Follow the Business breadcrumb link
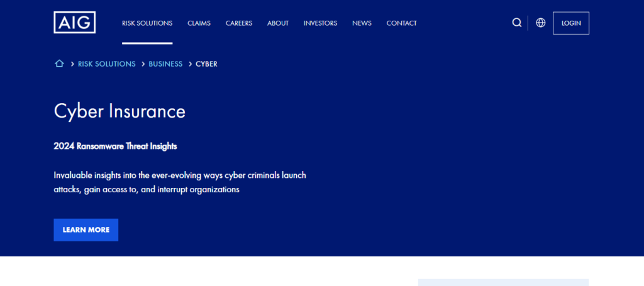The height and width of the screenshot is (286, 644). coord(165,64)
